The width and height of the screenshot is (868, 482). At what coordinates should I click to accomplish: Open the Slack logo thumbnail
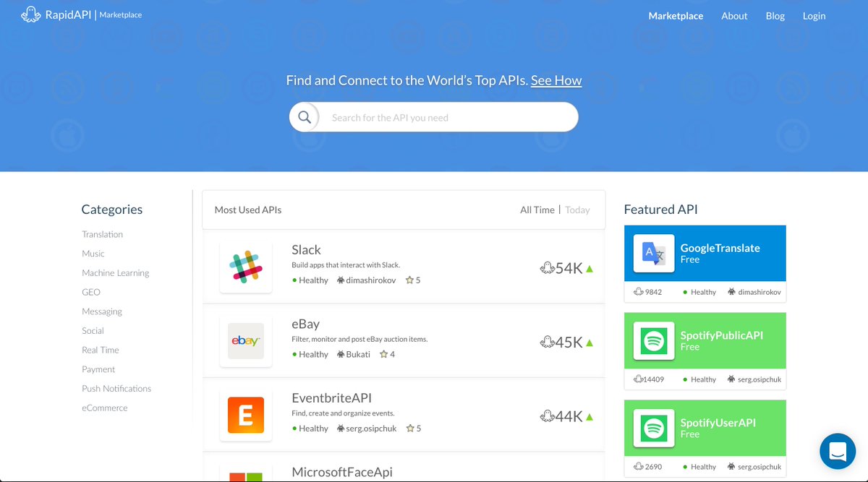[246, 267]
